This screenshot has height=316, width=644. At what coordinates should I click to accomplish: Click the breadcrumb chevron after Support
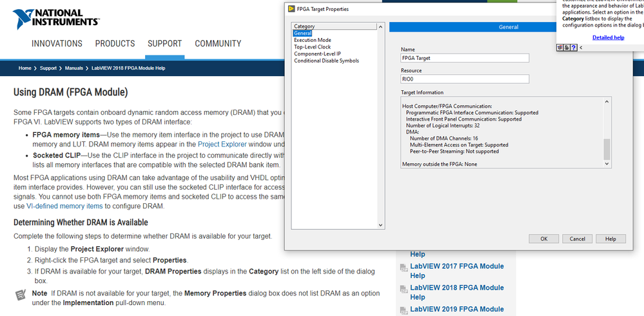(61, 68)
